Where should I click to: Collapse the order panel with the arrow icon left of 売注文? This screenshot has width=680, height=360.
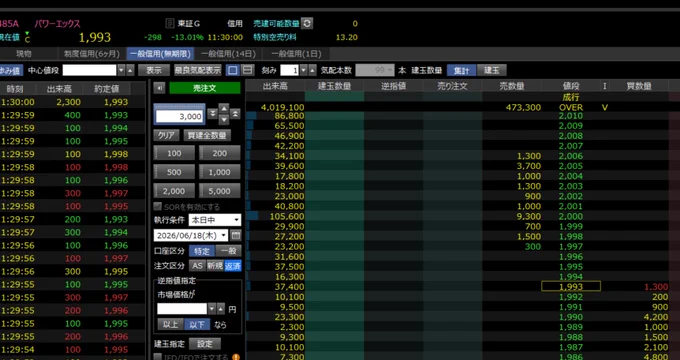click(160, 88)
